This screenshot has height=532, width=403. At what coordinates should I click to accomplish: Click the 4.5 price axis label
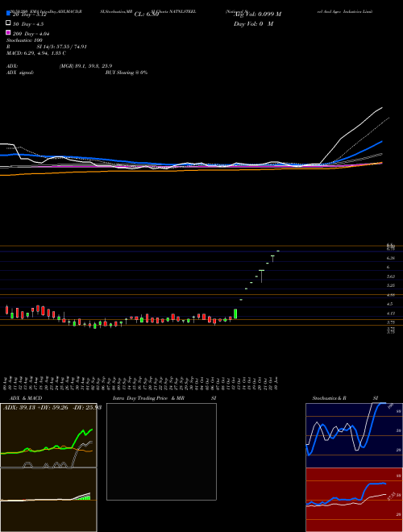coord(390,304)
